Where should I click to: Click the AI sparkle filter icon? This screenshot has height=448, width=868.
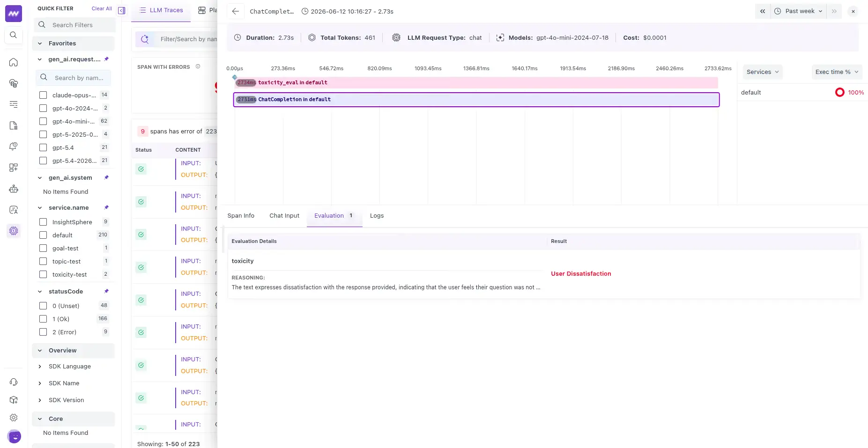[x=145, y=39]
